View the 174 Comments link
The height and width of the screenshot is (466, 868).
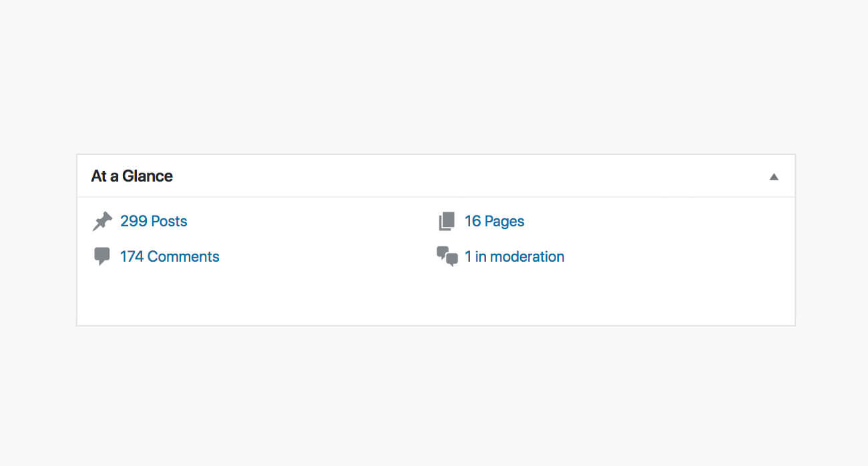point(170,257)
